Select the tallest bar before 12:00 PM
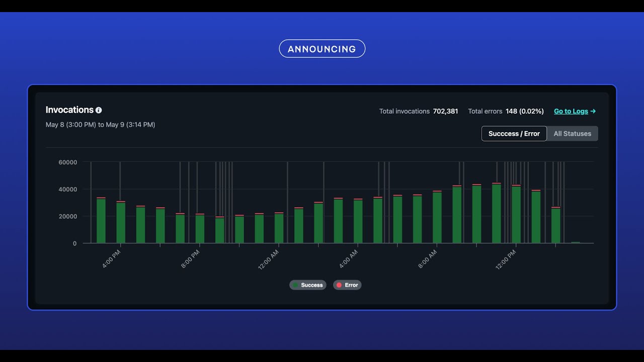Viewport: 644px width, 362px height. [497, 213]
